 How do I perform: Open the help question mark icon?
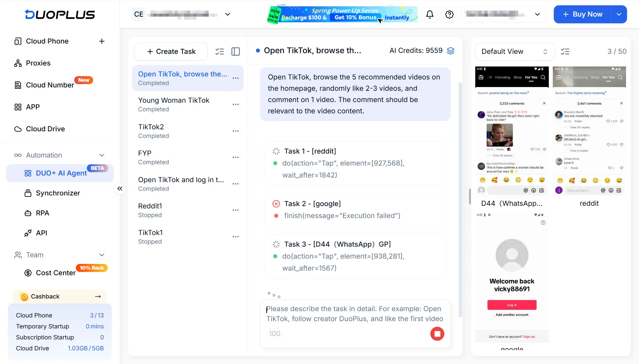point(449,14)
